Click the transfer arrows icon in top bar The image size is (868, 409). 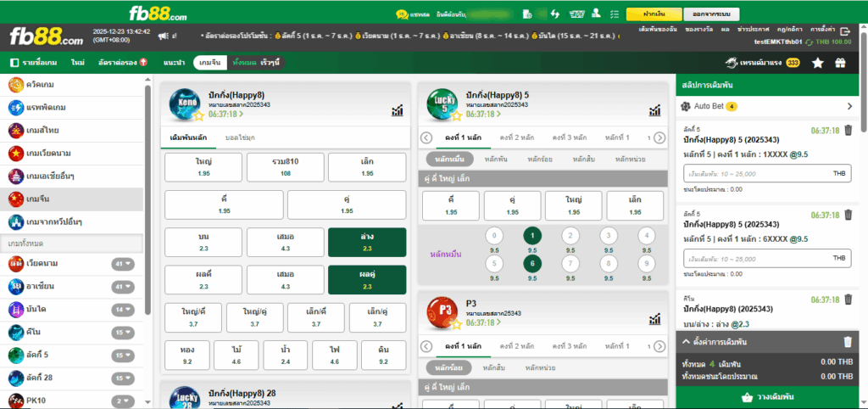555,14
